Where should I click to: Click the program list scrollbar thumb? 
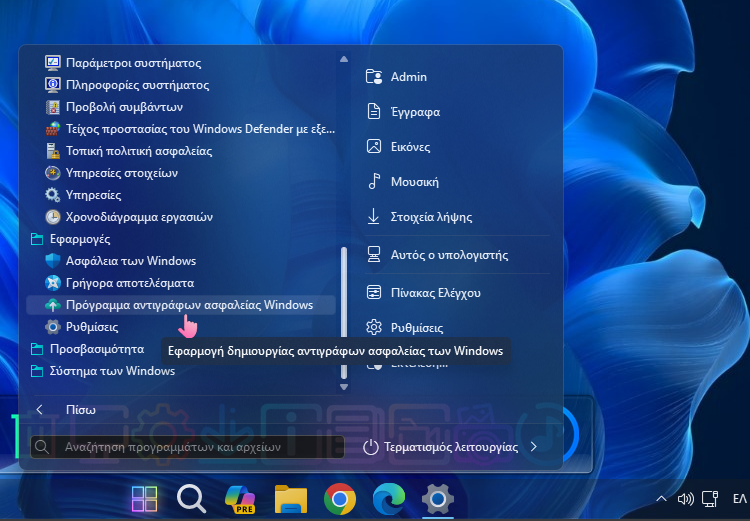click(x=343, y=313)
